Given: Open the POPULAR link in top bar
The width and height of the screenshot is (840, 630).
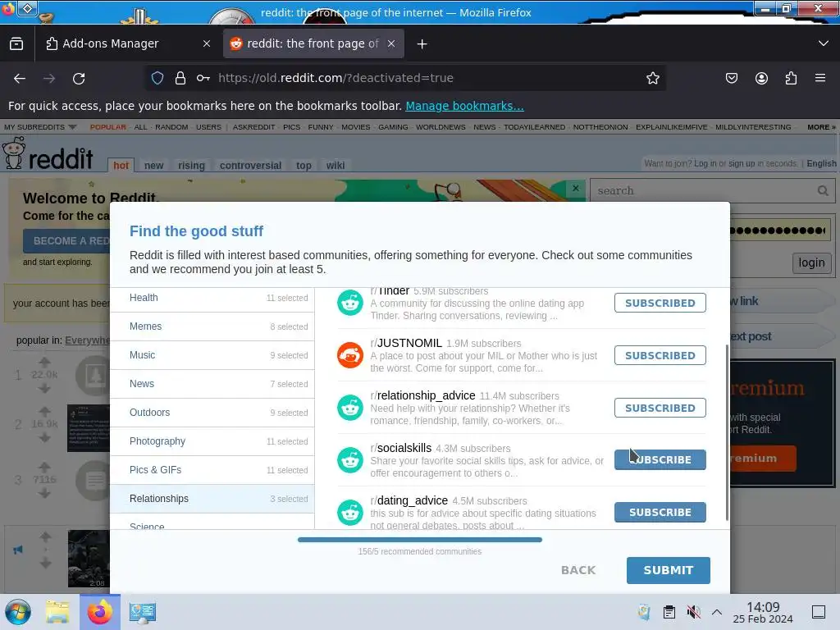Looking at the screenshot, I should click(108, 127).
